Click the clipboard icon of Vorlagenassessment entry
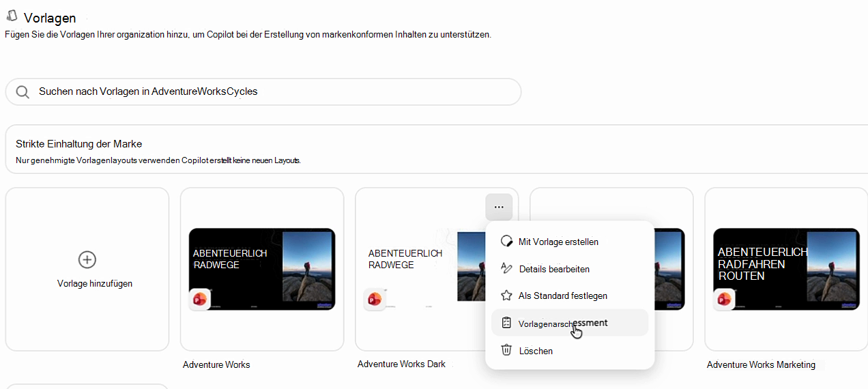 tap(506, 323)
